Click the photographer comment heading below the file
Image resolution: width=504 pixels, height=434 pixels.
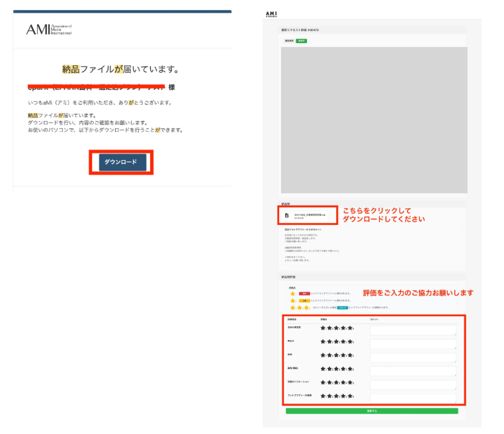pyautogui.click(x=303, y=230)
